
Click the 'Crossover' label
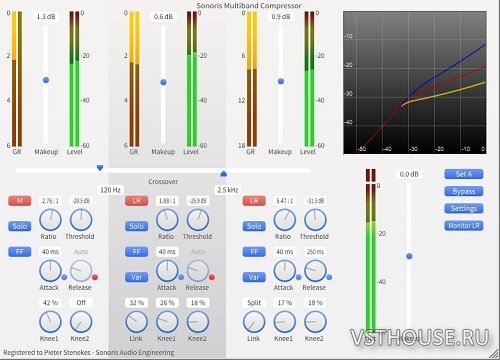click(x=163, y=182)
